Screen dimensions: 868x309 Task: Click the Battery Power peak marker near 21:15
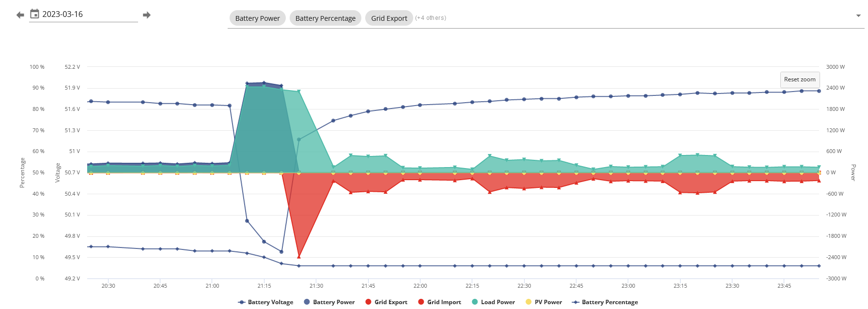pos(264,83)
